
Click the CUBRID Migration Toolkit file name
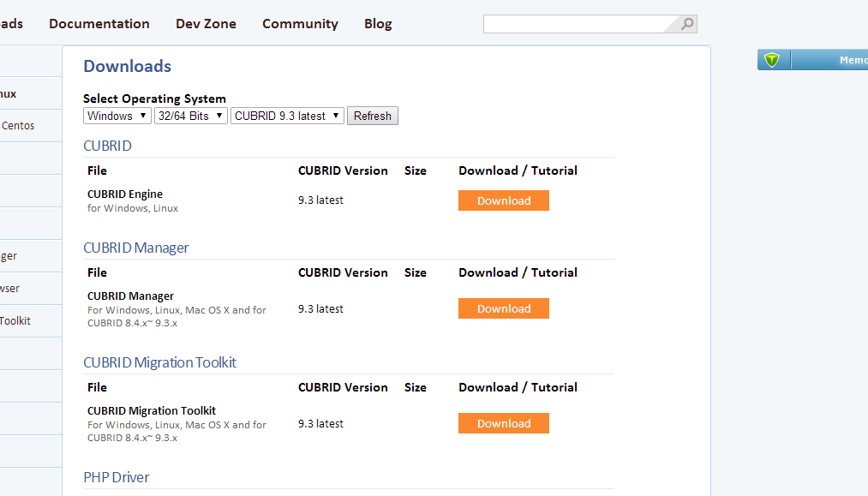[152, 410]
